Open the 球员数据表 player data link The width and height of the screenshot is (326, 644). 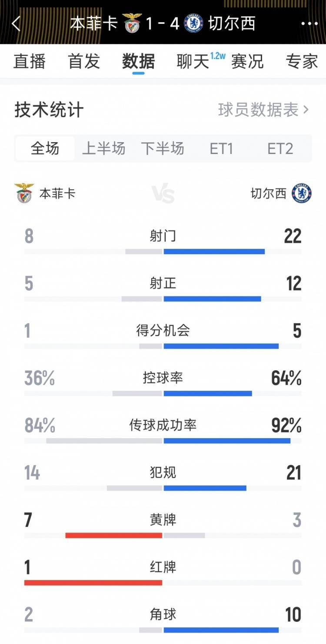click(x=258, y=110)
